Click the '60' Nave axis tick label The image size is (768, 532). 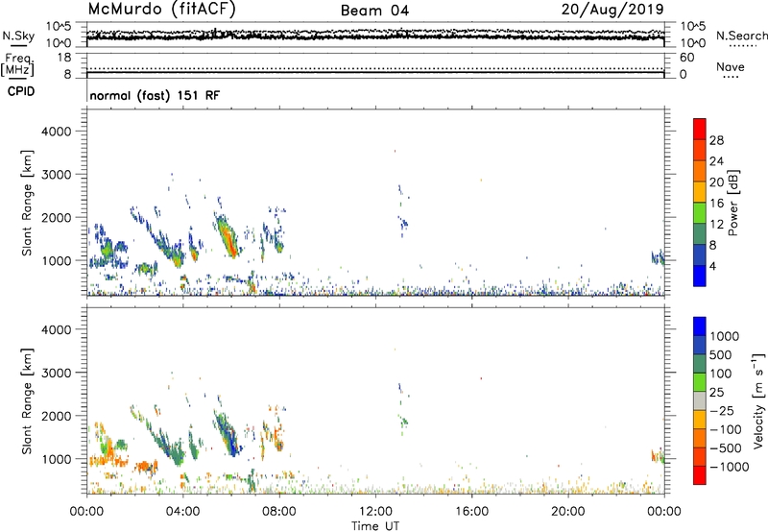[686, 58]
